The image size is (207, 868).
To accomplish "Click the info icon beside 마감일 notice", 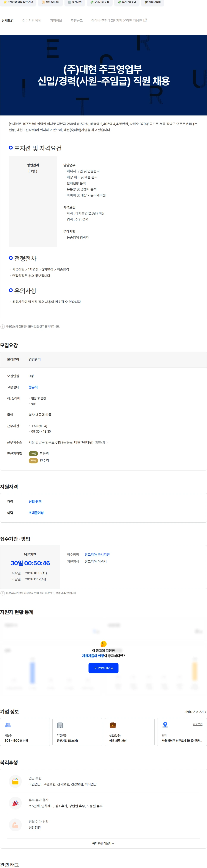I will [3, 593].
